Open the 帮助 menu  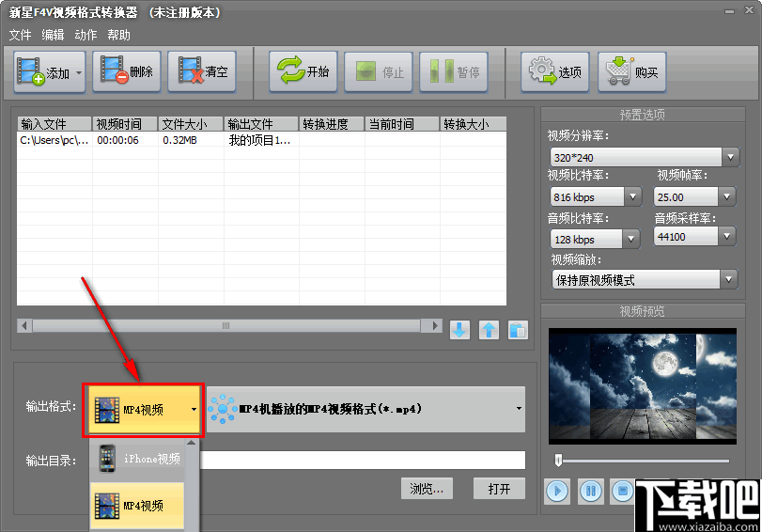pos(119,35)
